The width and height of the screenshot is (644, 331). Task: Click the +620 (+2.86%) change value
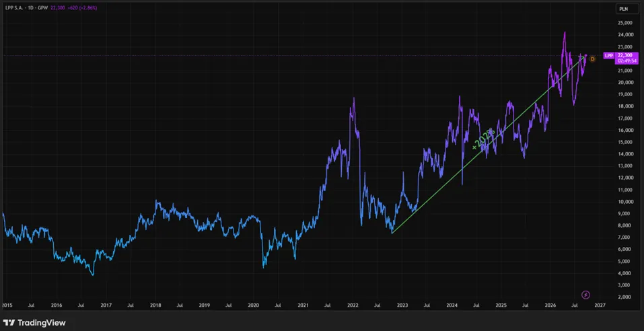point(81,7)
